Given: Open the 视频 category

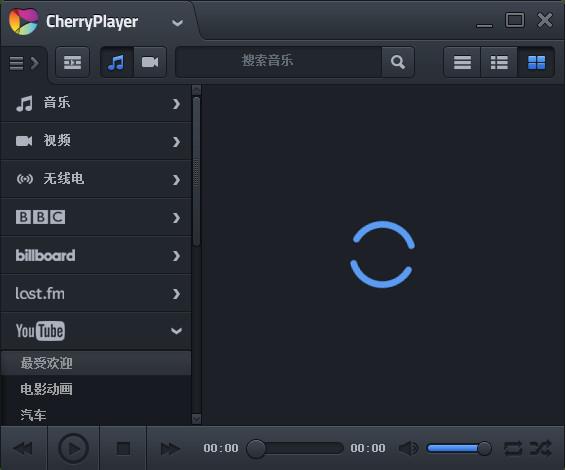Looking at the screenshot, I should pyautogui.click(x=96, y=142).
